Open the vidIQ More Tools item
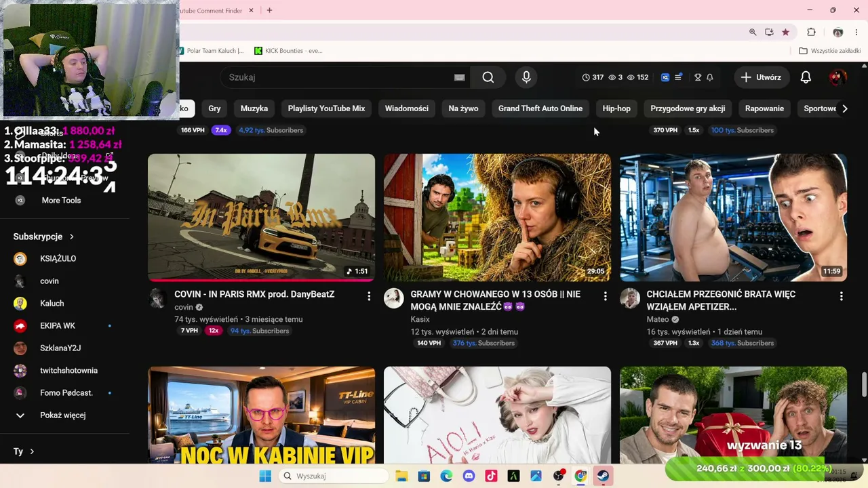Image resolution: width=868 pixels, height=488 pixels. coord(61,201)
